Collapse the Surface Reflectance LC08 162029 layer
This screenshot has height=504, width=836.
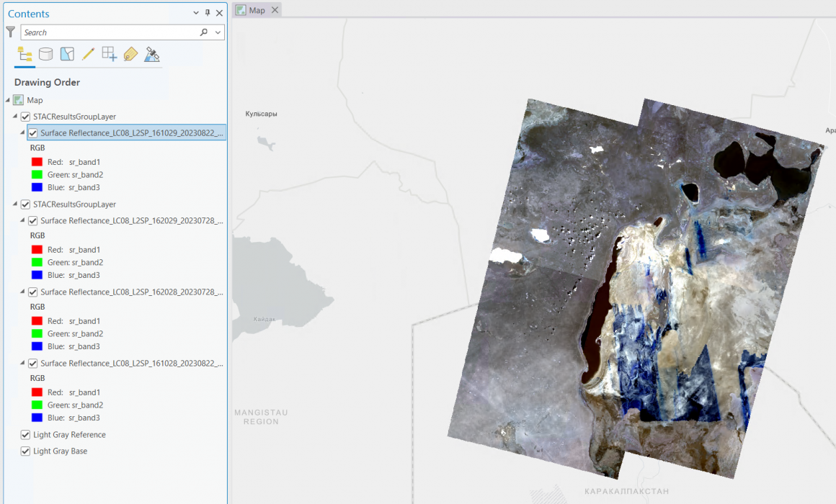click(23, 220)
